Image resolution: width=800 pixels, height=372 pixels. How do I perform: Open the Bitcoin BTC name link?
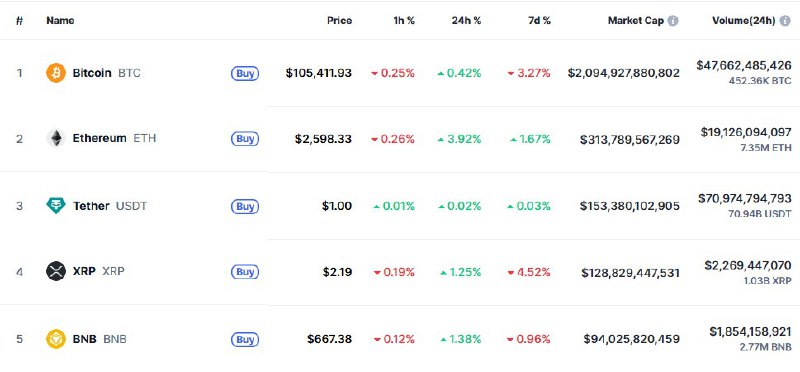(107, 73)
